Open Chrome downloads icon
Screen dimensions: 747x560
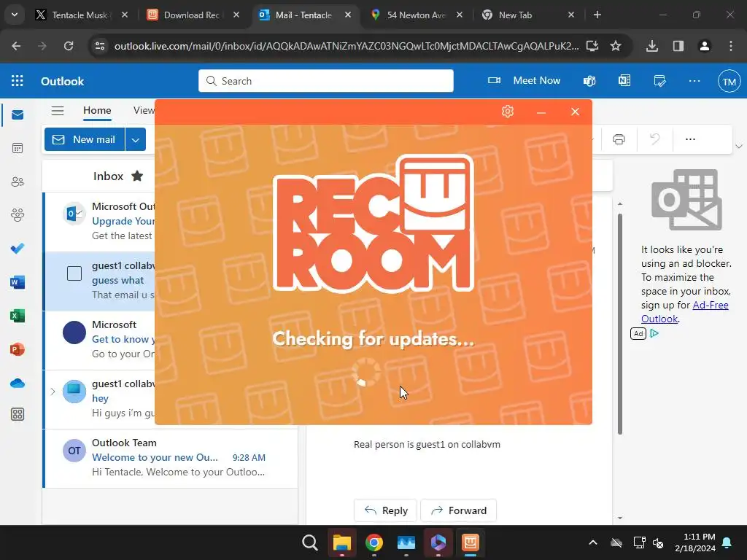[651, 46]
